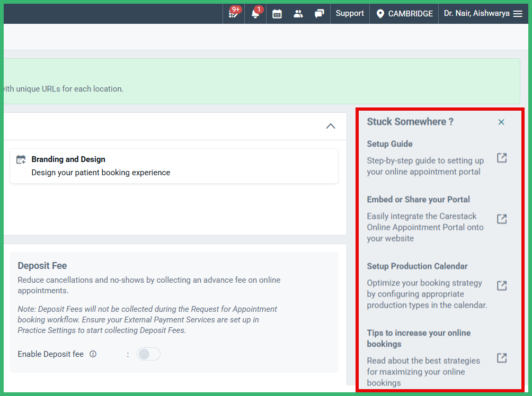Enable the Deposit fee toggle
This screenshot has width=532, height=396.
(x=148, y=354)
